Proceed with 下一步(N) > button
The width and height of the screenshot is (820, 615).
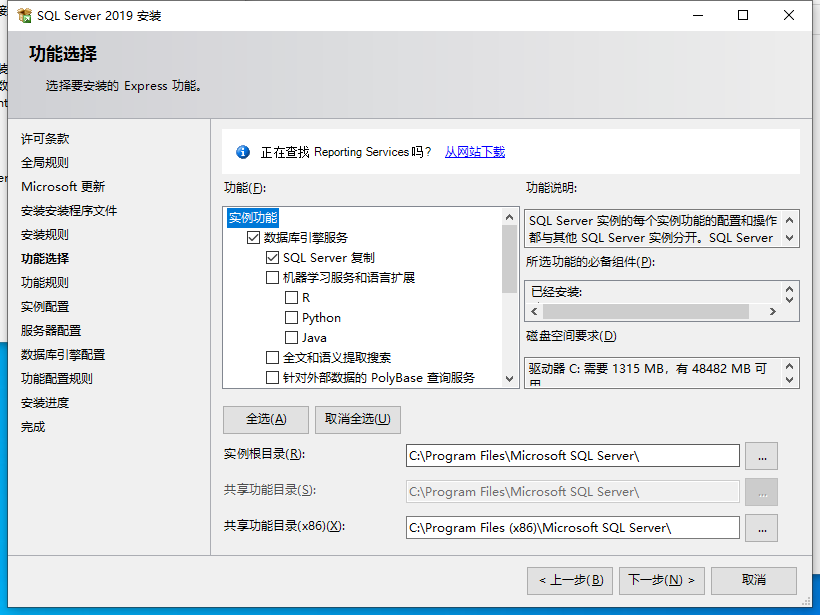point(662,580)
